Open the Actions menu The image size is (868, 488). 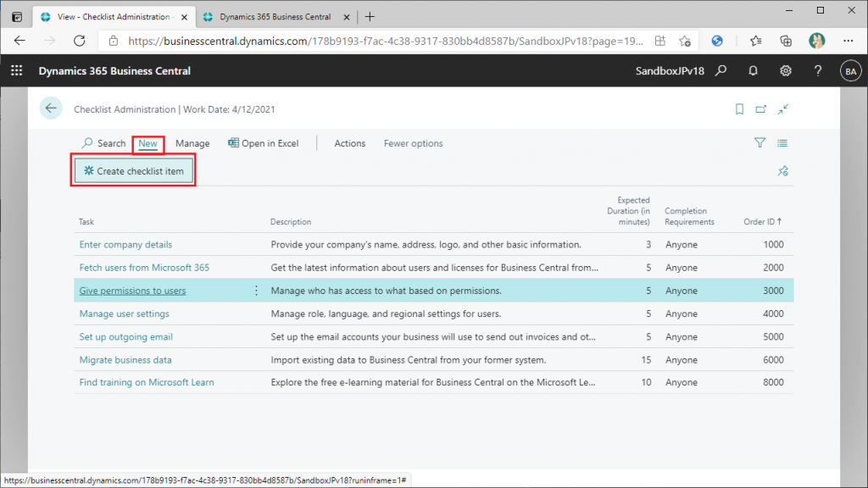pyautogui.click(x=350, y=143)
